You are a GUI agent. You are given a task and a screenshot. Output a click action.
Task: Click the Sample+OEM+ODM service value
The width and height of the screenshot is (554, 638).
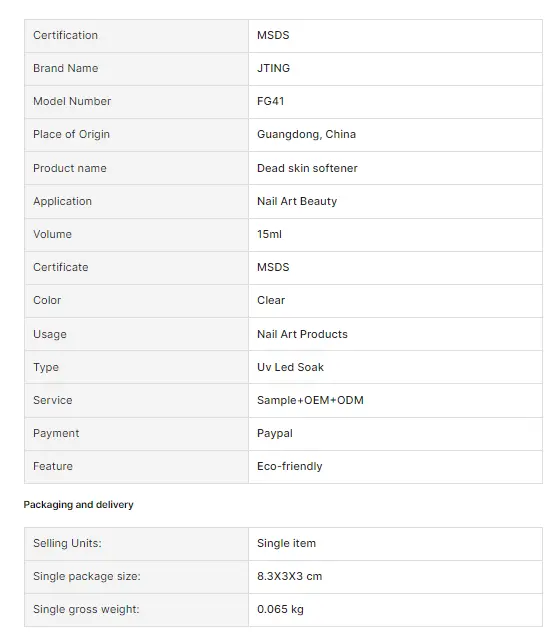[310, 400]
